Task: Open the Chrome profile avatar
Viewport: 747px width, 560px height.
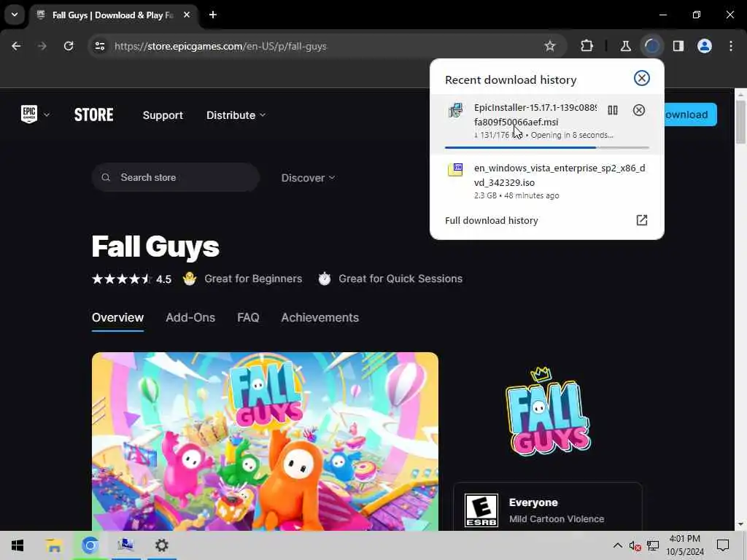Action: pyautogui.click(x=704, y=46)
